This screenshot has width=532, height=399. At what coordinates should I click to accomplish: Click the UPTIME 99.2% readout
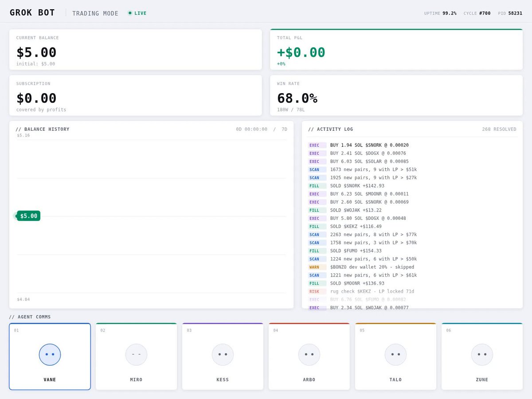[x=440, y=13]
